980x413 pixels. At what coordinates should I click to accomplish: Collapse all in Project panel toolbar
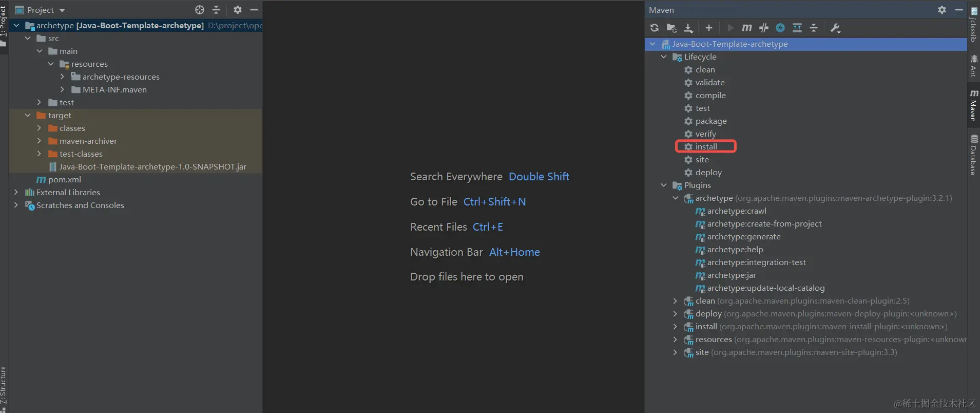tap(216, 10)
